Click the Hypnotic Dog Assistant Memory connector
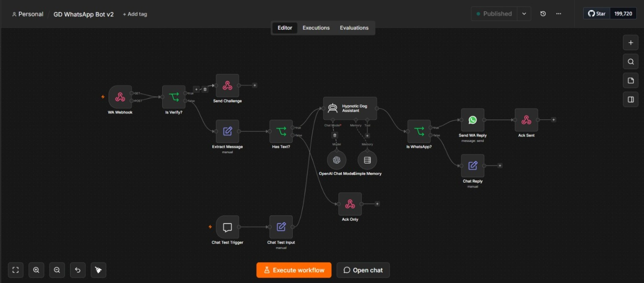This screenshot has height=283, width=644. click(356, 120)
